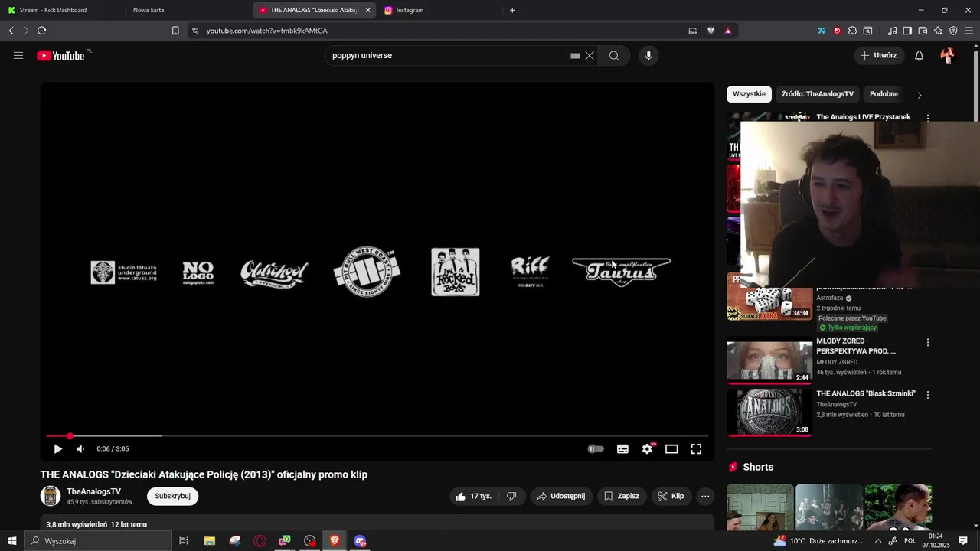Open the music note playlist icon

[892, 31]
